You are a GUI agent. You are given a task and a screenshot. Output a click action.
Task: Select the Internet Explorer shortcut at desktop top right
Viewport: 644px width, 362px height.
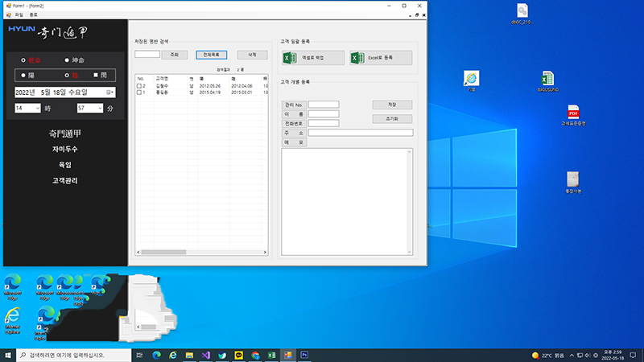[x=472, y=81]
